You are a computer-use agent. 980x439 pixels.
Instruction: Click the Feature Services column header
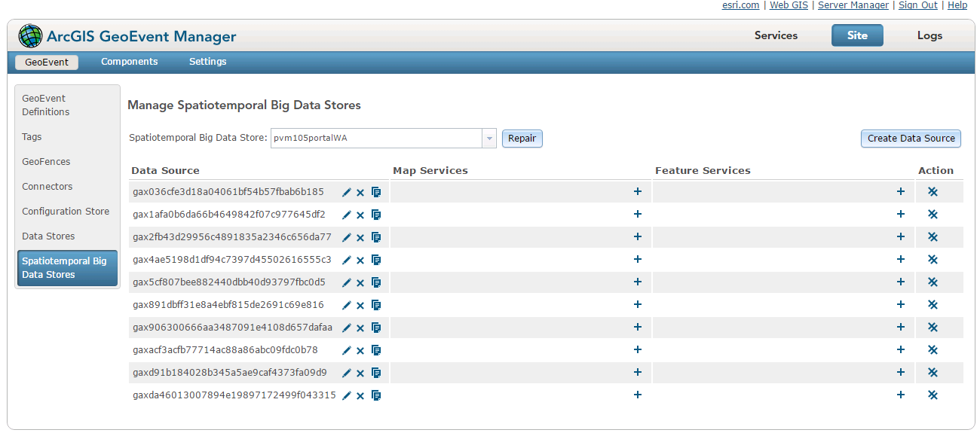point(703,171)
